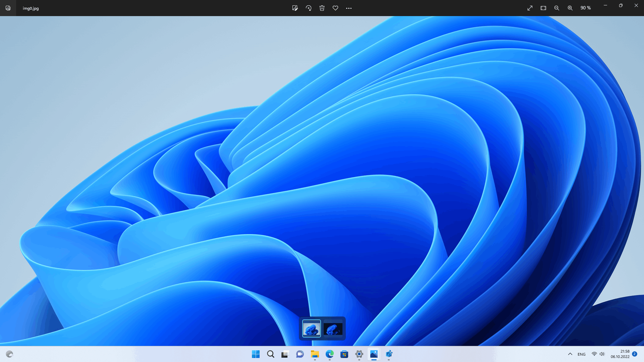Click the ENG language indicator

(x=582, y=354)
